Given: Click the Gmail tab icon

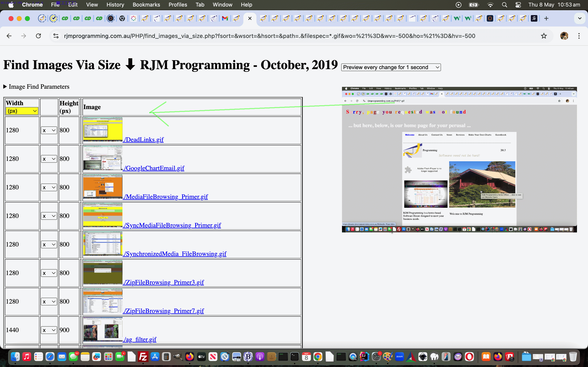Looking at the screenshot, I should tap(225, 18).
